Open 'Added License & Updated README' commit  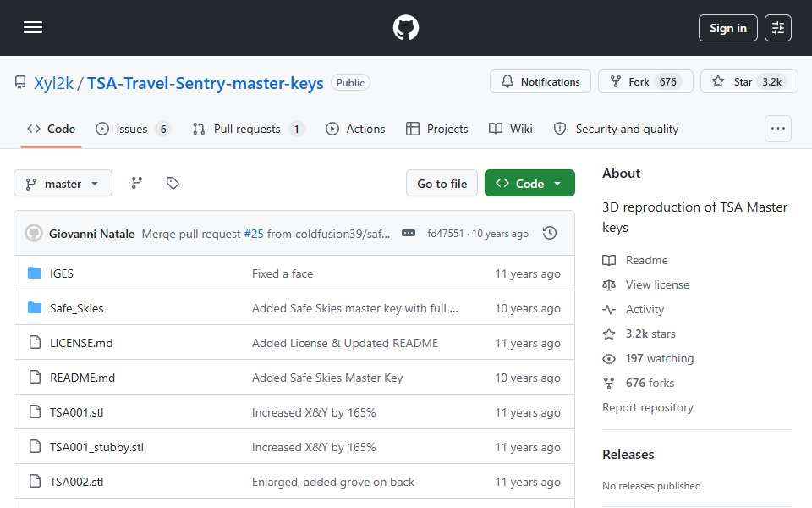[345, 343]
